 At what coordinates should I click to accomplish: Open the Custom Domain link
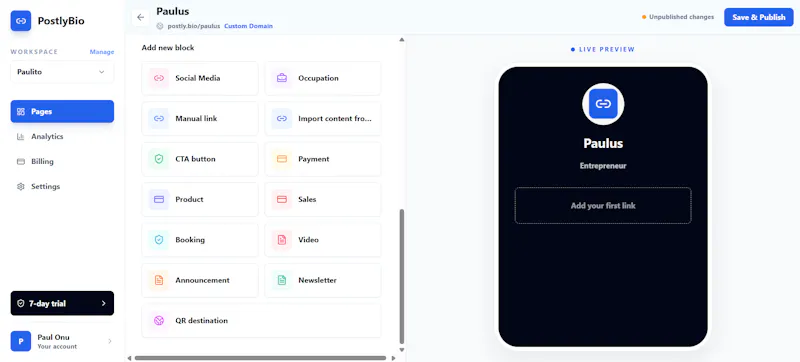[248, 26]
